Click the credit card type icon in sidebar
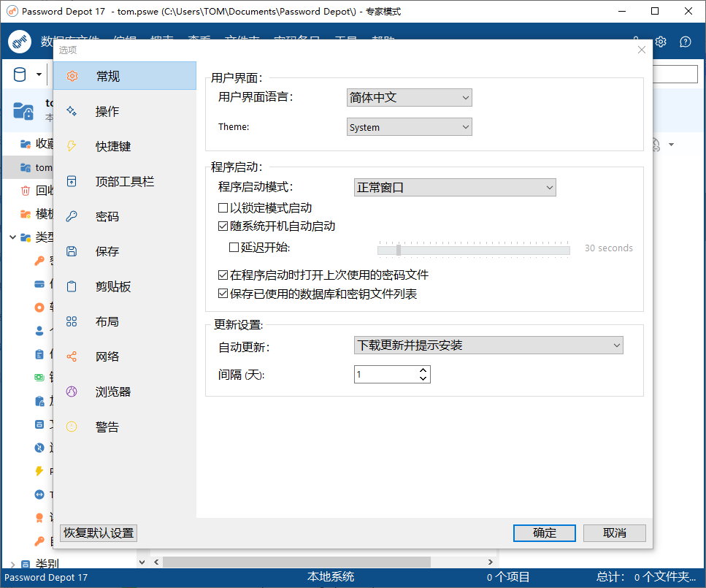This screenshot has width=706, height=588. tap(39, 284)
